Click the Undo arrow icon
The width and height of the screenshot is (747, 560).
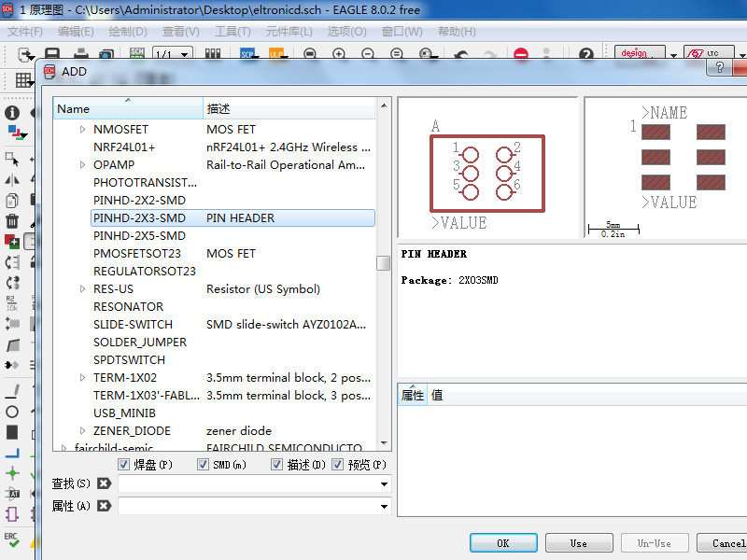[461, 54]
